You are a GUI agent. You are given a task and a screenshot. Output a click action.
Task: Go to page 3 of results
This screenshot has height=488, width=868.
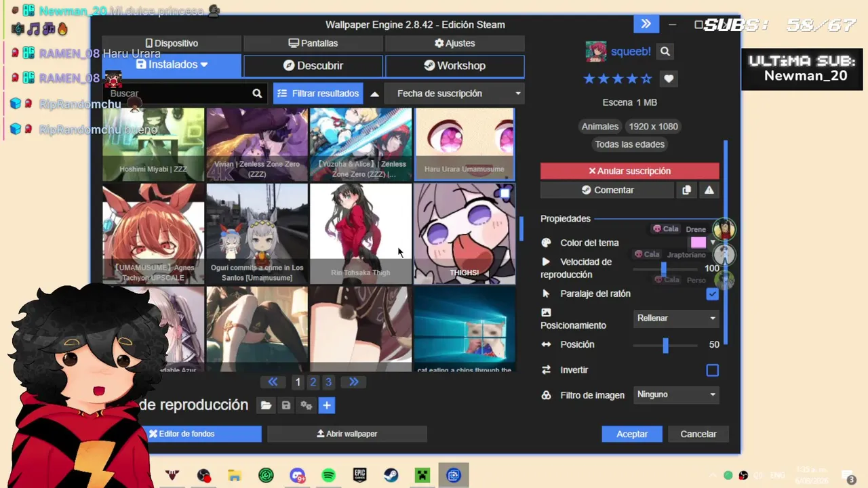[x=328, y=382]
